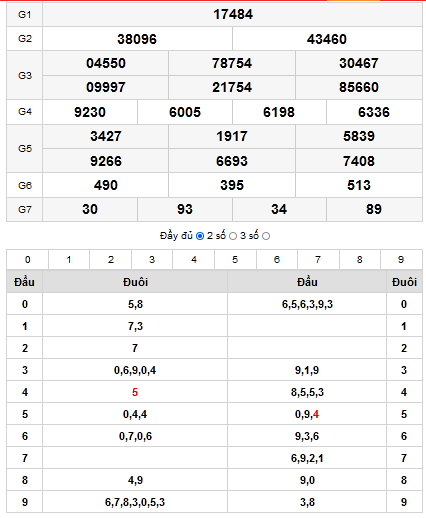The width and height of the screenshot is (426, 518).
Task: Select digit filter 2
Action: tap(111, 259)
